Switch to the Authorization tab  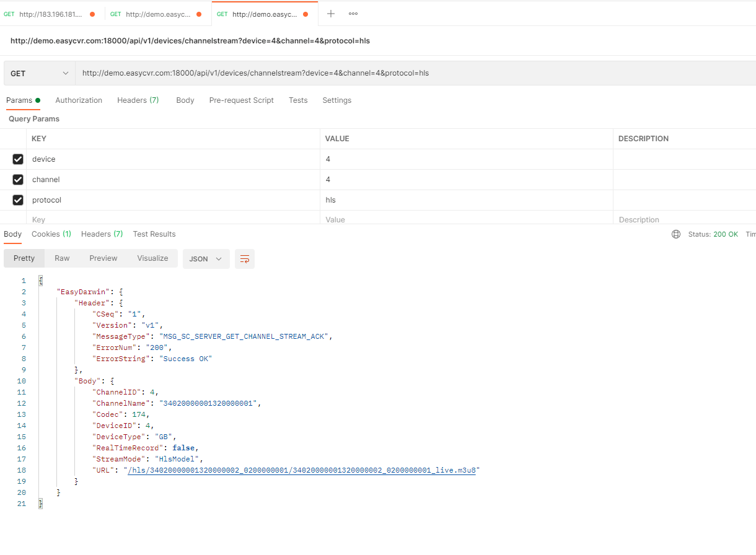tap(79, 100)
